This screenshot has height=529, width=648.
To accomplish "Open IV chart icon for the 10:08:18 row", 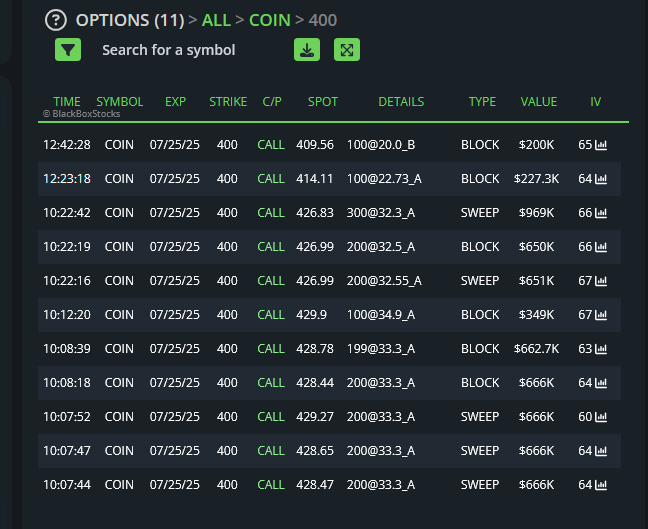I will [x=601, y=383].
